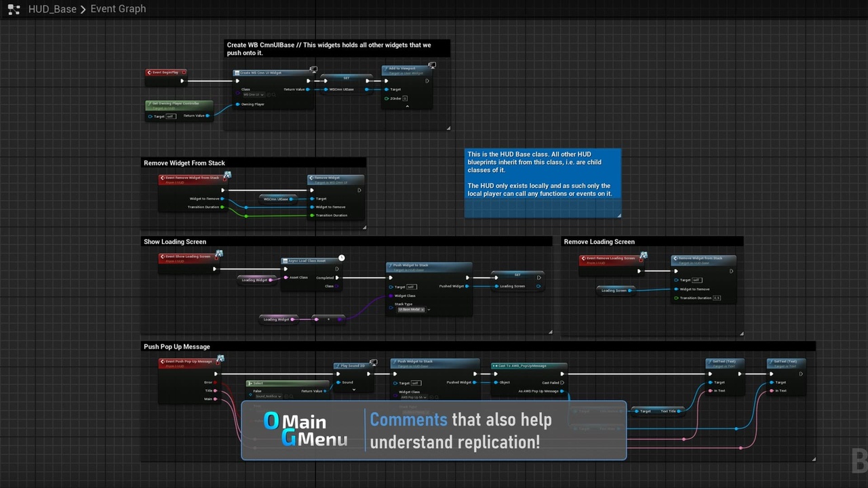Click the clock icon on Async Load Class Asset node
This screenshot has width=868, height=488.
click(x=340, y=258)
